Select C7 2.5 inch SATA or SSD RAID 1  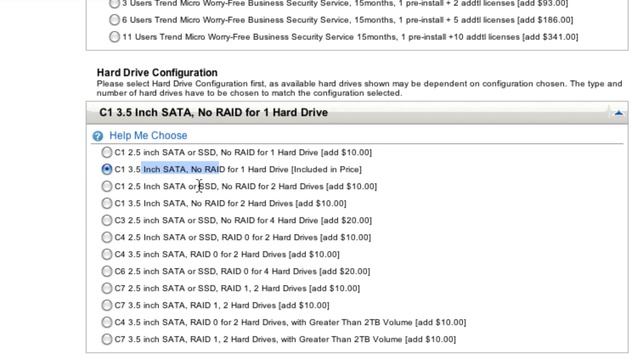(107, 288)
